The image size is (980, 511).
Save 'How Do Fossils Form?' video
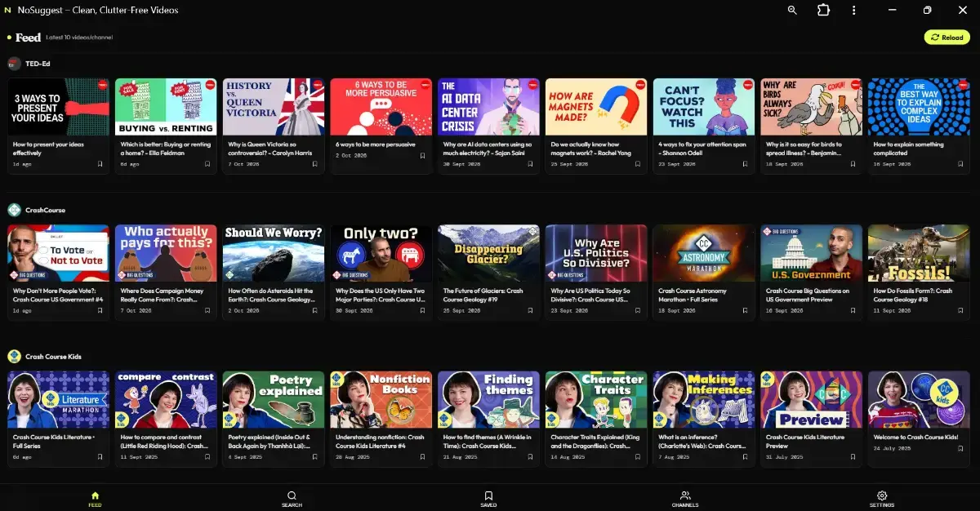pyautogui.click(x=960, y=311)
